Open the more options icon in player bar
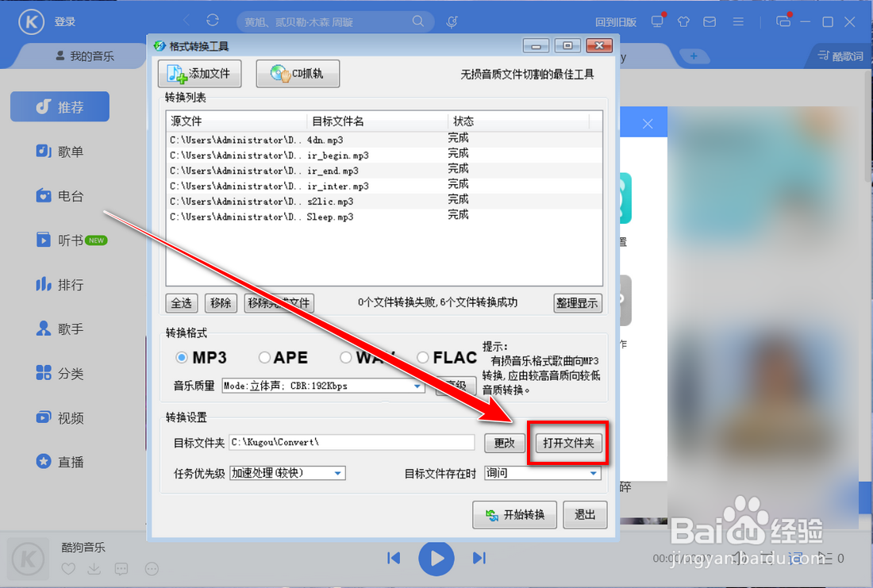 (x=152, y=568)
